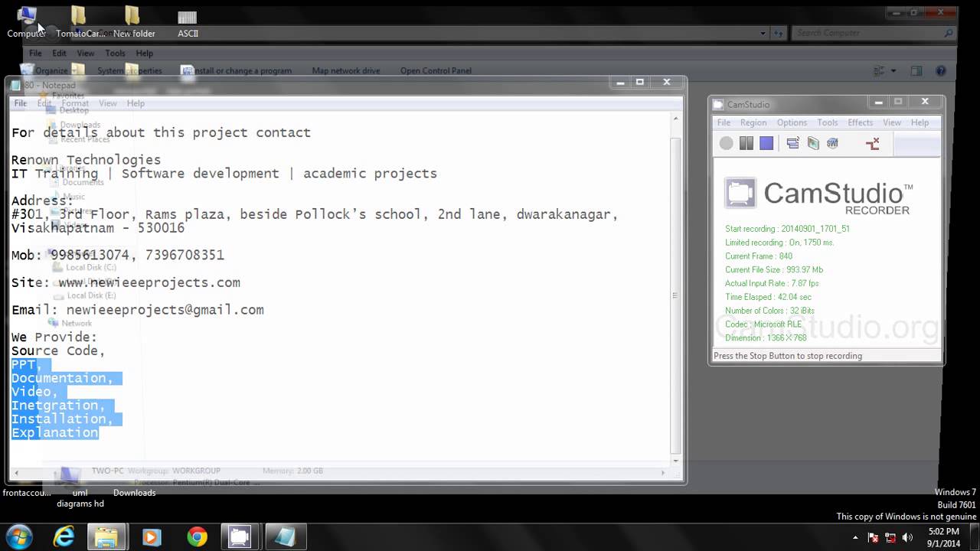The image size is (980, 551).
Task: Click Map network drive in Explorer
Action: 346,71
